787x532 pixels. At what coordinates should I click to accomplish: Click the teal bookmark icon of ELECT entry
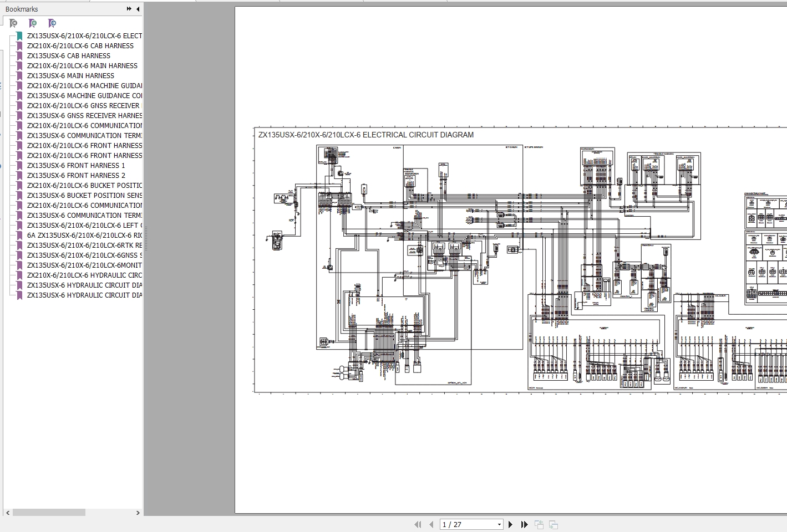[19, 36]
